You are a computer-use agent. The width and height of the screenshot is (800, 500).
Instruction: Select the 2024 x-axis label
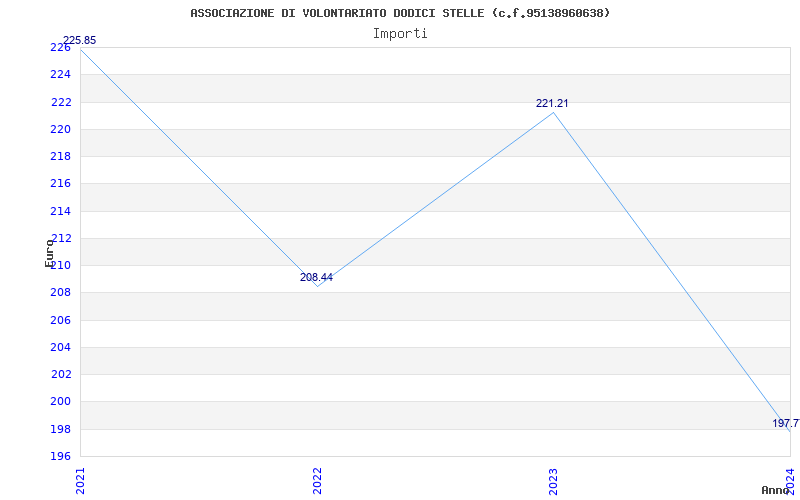(x=790, y=480)
